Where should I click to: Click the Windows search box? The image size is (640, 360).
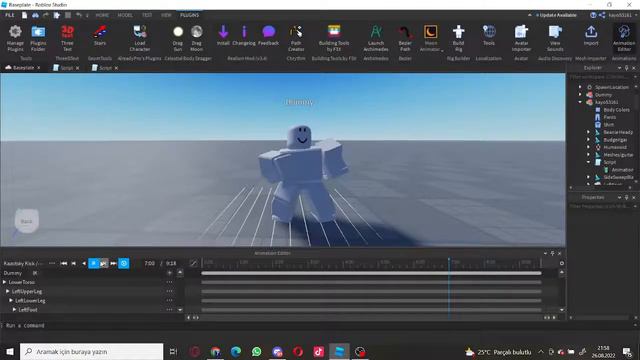pyautogui.click(x=91, y=351)
